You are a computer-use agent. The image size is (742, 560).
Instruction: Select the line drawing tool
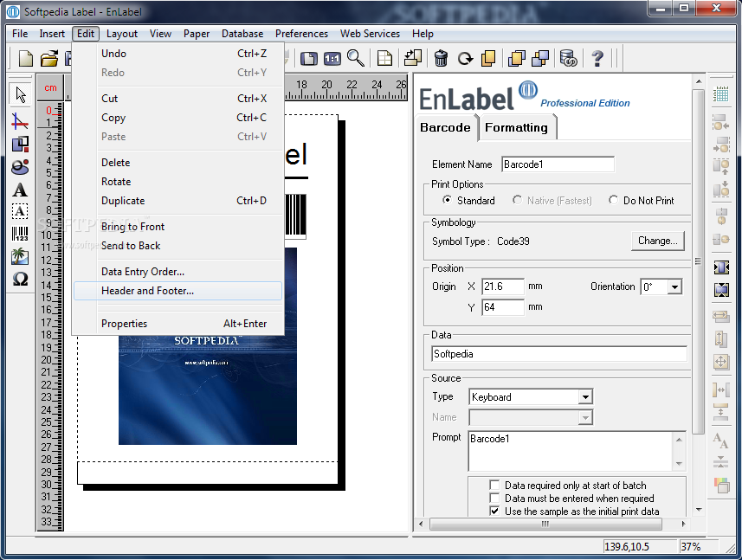20,121
